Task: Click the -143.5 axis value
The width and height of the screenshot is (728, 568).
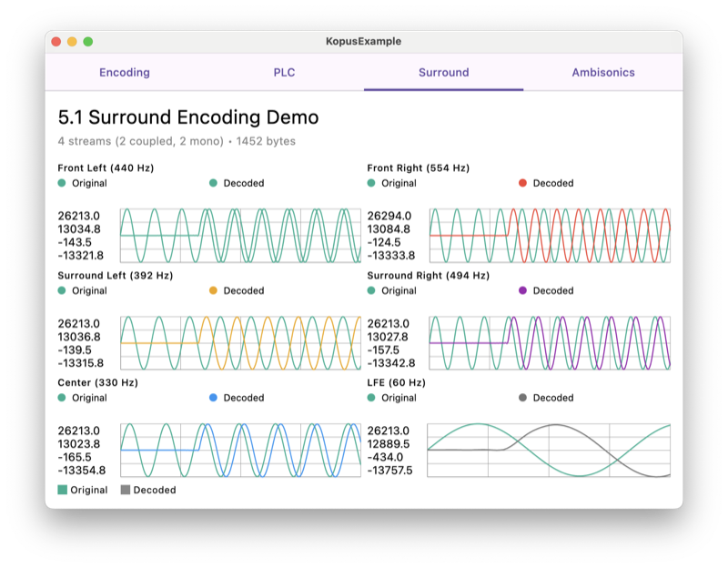Action: (x=75, y=242)
